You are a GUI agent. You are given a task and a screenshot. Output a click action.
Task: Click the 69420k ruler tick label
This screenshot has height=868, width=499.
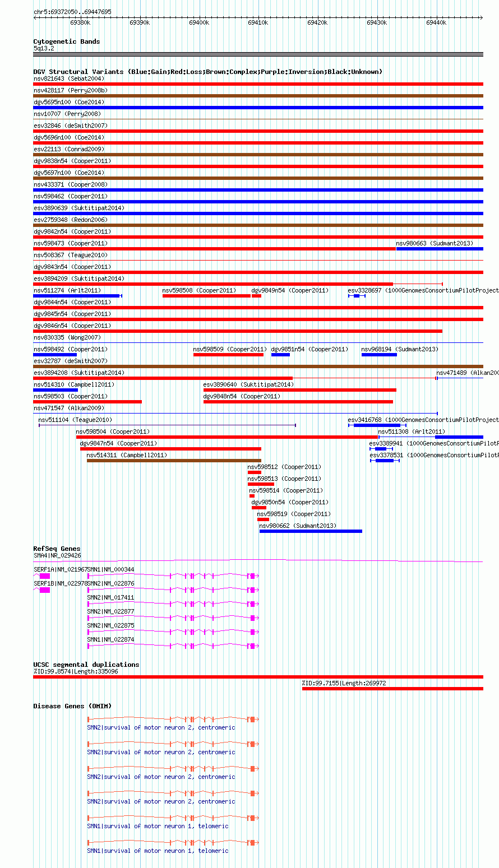coord(317,22)
